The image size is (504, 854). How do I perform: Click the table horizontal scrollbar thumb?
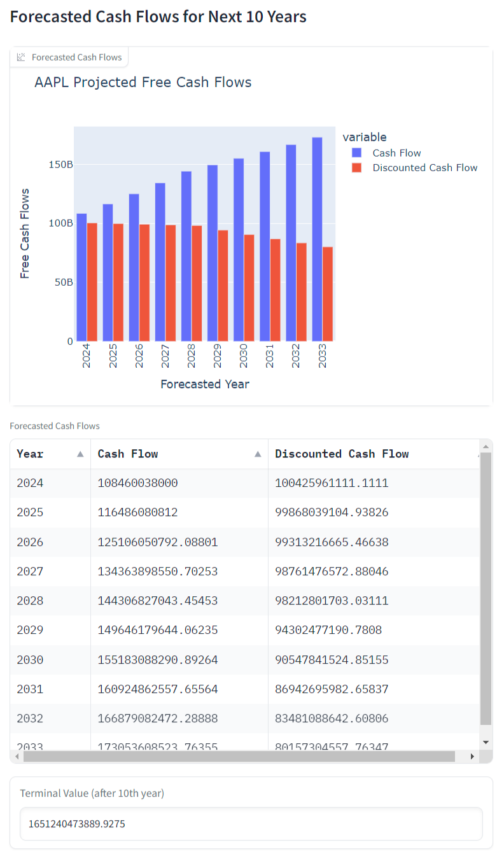[239, 757]
